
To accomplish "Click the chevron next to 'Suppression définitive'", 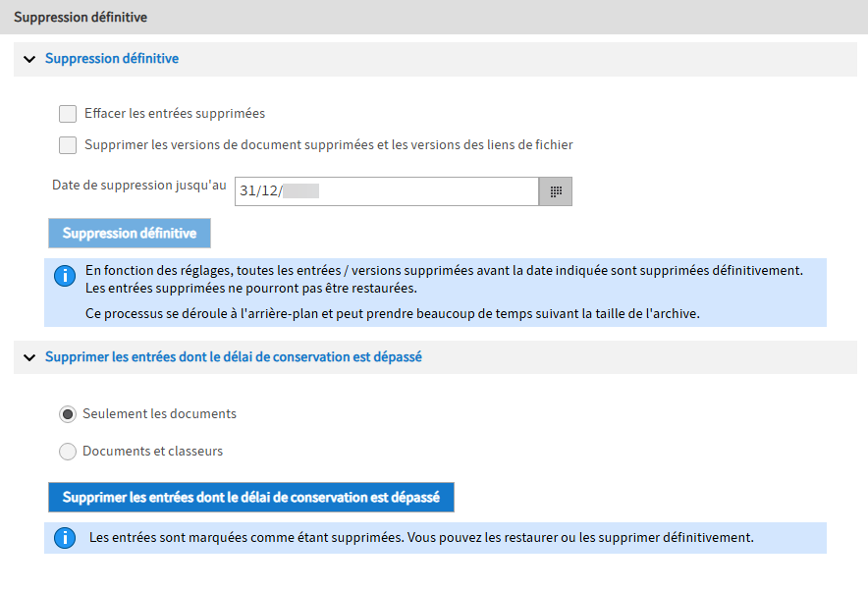I will click(x=29, y=59).
